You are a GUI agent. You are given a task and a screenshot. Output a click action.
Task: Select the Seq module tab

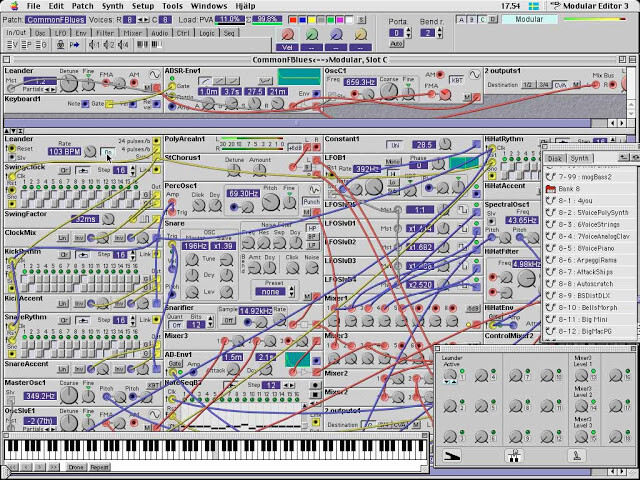(229, 33)
